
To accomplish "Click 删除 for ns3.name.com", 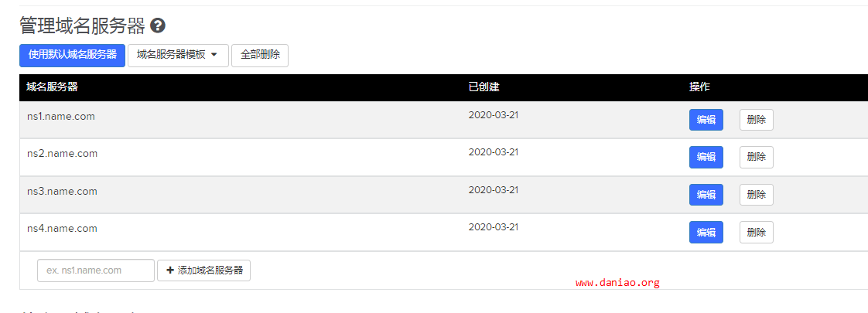I will 756,195.
